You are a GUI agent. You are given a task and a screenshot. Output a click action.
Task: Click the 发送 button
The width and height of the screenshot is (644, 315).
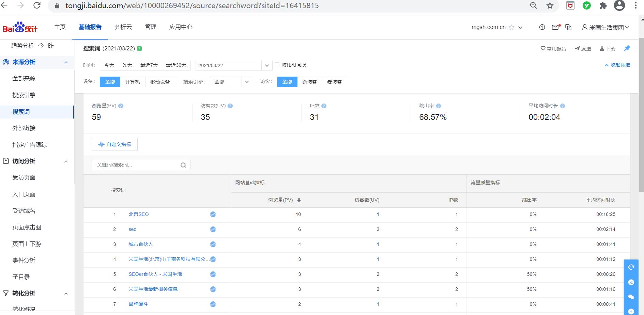583,49
